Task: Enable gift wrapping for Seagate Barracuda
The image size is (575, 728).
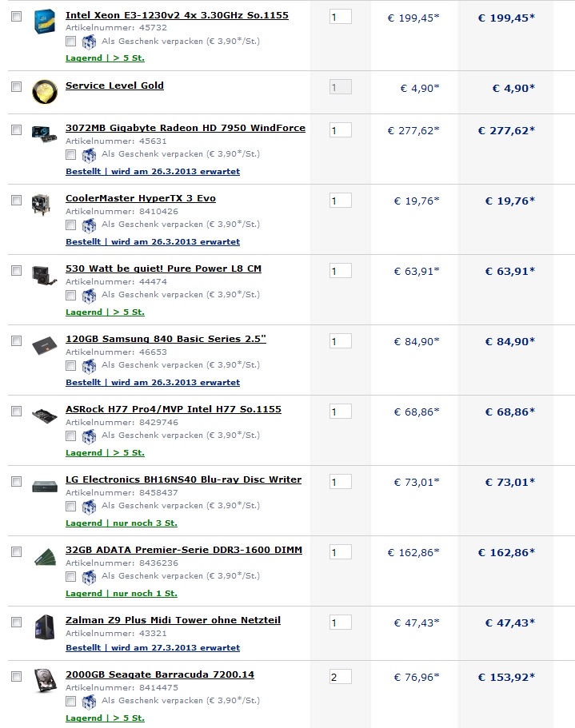Action: point(70,701)
